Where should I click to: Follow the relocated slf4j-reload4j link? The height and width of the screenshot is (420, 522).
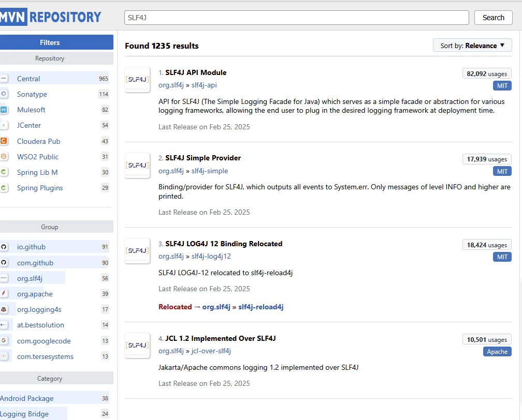261,307
